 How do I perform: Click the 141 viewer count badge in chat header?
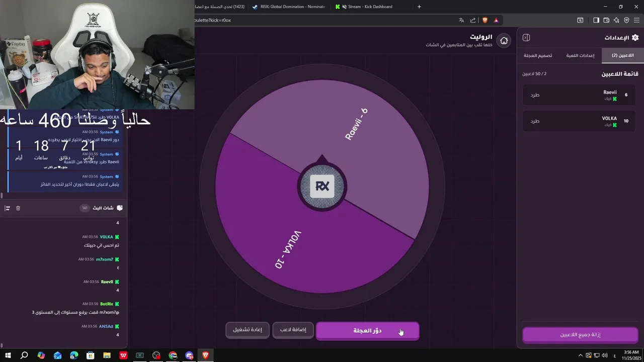click(x=85, y=208)
